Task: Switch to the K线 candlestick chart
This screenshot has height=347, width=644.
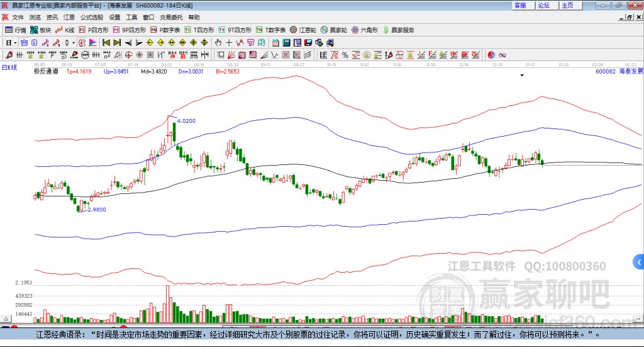Action: coord(65,30)
